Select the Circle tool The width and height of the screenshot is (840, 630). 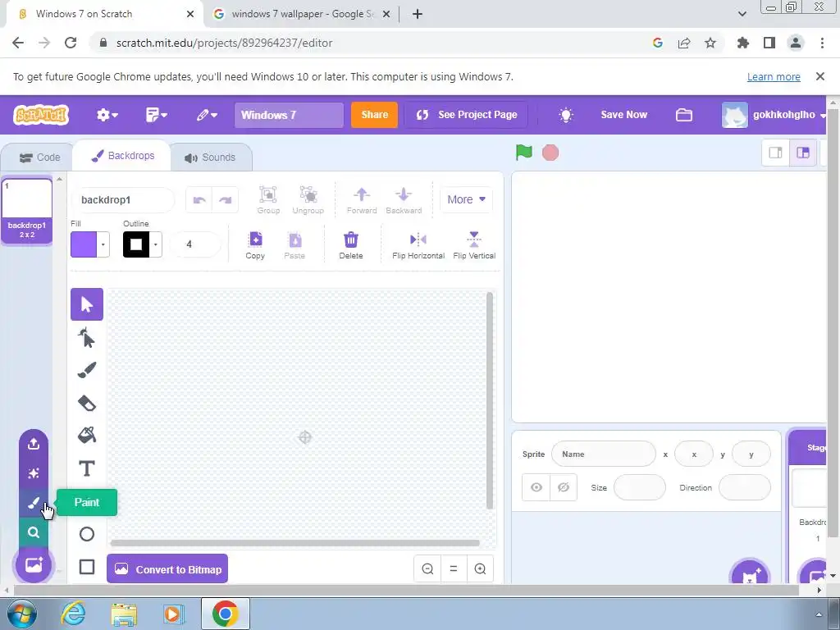click(x=87, y=534)
